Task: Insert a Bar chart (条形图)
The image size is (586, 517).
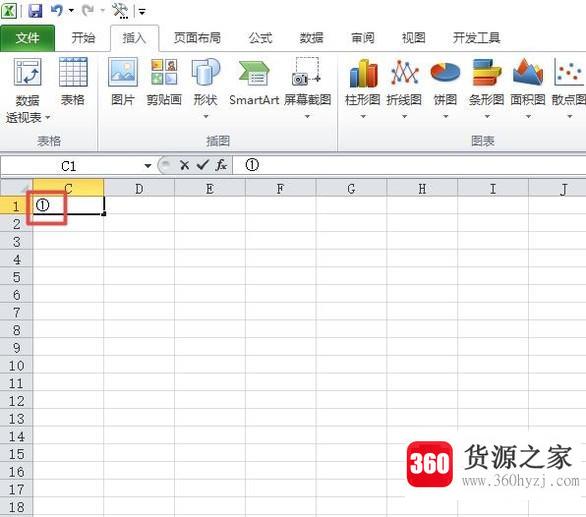Action: click(x=487, y=88)
